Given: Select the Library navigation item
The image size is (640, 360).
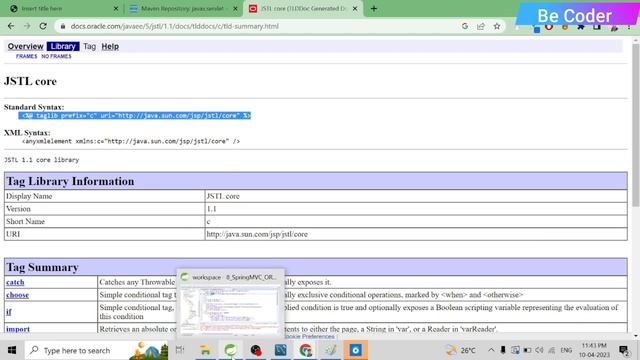Looking at the screenshot, I should coord(63,47).
